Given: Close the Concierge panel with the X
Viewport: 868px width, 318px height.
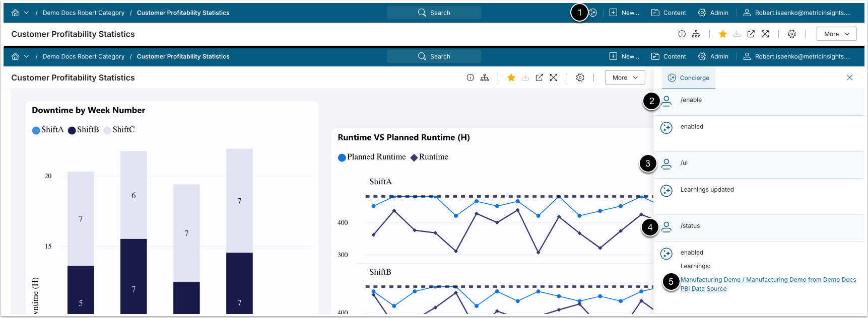Looking at the screenshot, I should tap(849, 77).
